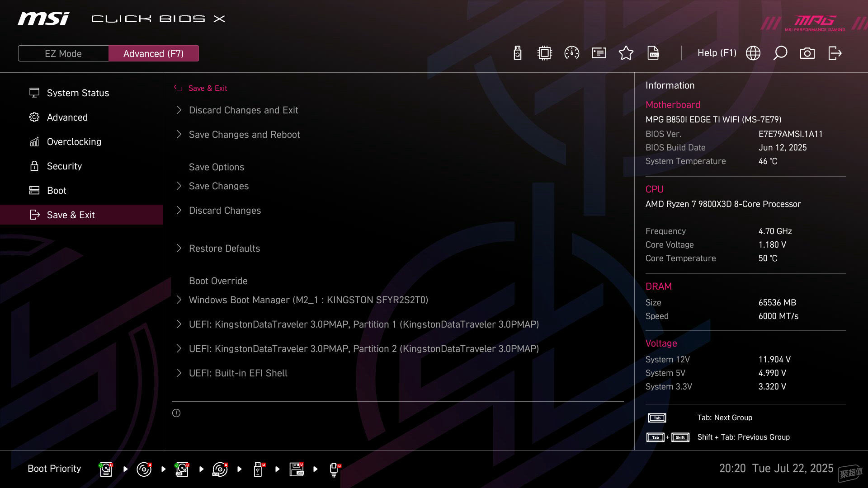The width and height of the screenshot is (868, 488).
Task: Take a screenshot with the camera icon
Action: (807, 53)
